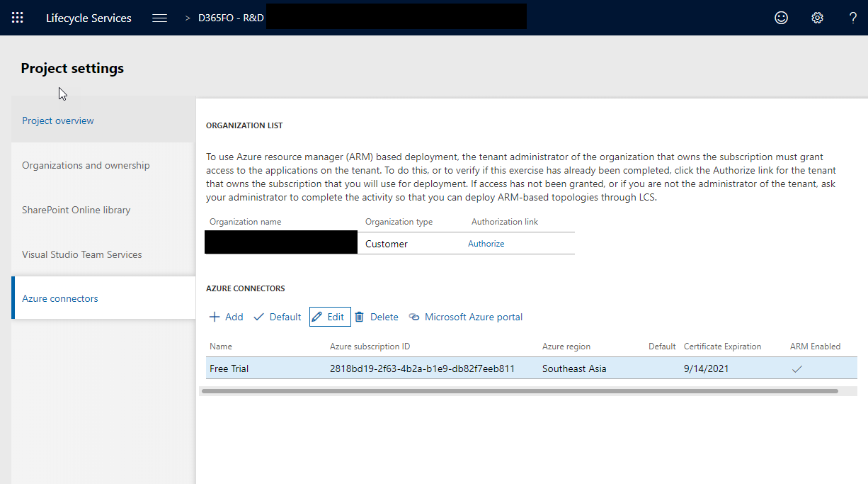Click the Customer organization type cell
This screenshot has height=484, width=868.
pos(387,244)
